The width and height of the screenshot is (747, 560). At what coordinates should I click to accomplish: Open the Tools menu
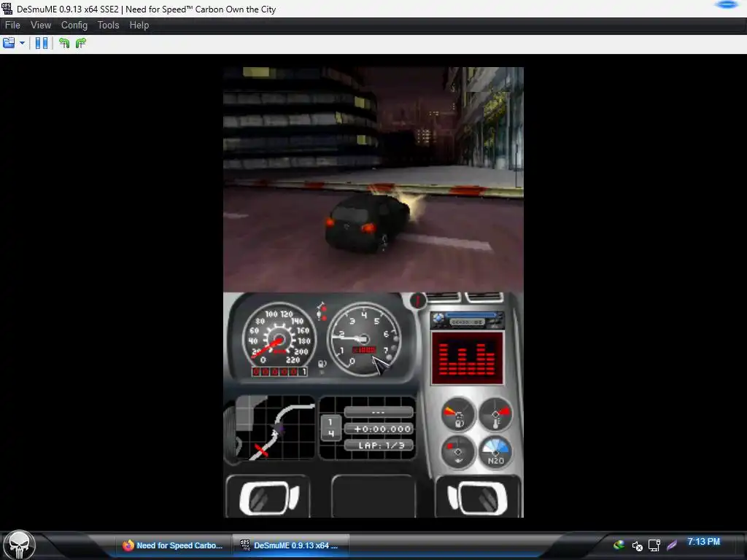108,26
